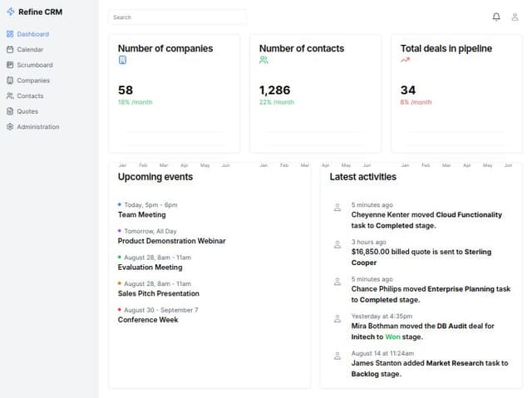Screen dimensions: 532x398
Task: Open the Dashboard sidebar icon
Action: click(x=10, y=34)
